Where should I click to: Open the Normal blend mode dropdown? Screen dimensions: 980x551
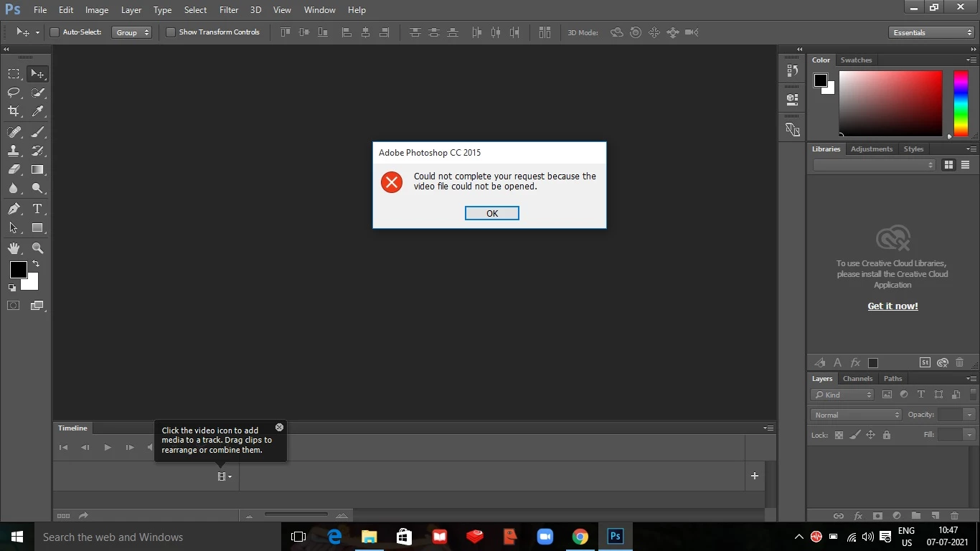(x=856, y=415)
